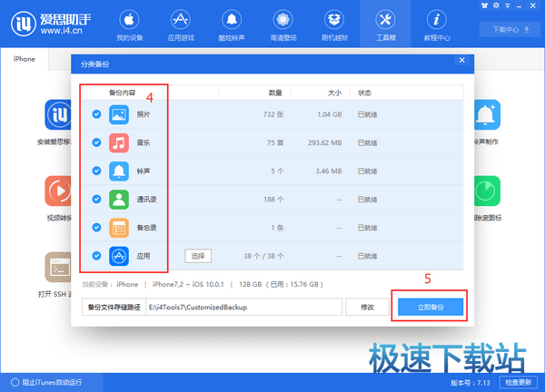545x392 pixels.
Task: Uncheck the 备忘录 notes backup checkbox
Action: point(96,228)
